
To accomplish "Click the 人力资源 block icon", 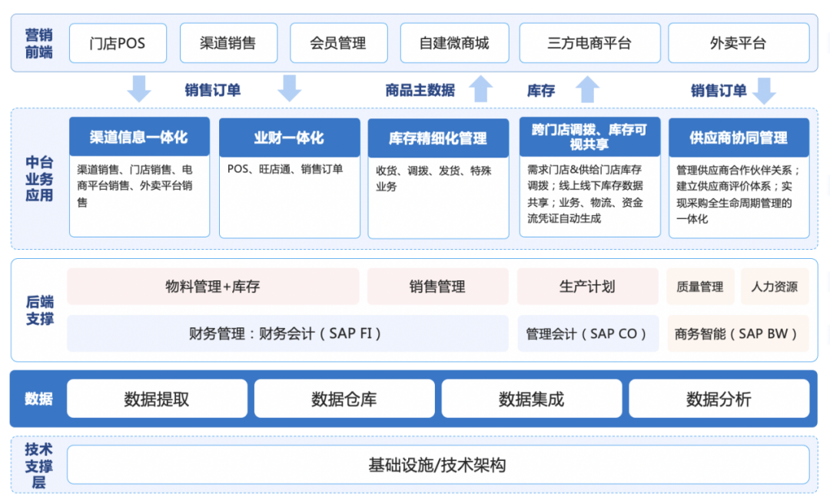I will [x=775, y=286].
